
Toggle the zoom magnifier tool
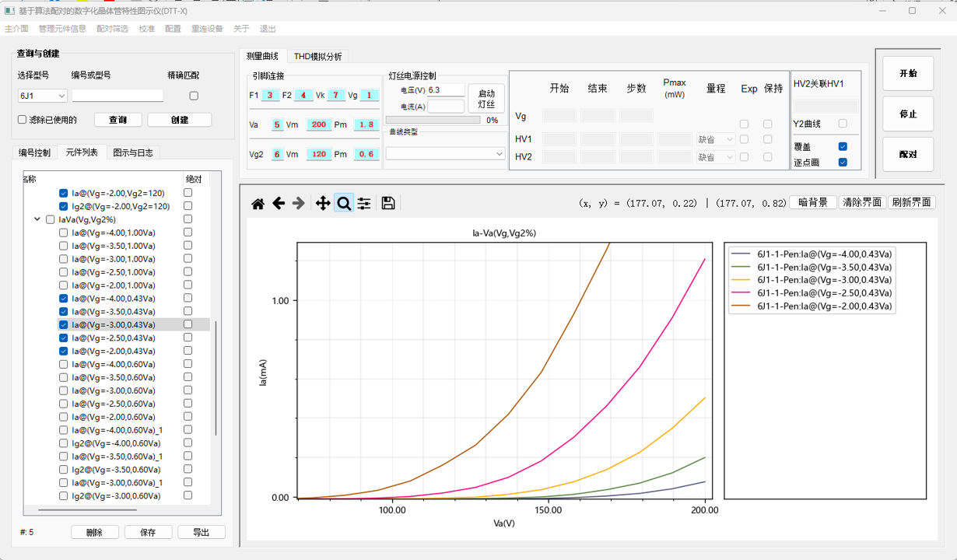pyautogui.click(x=343, y=204)
